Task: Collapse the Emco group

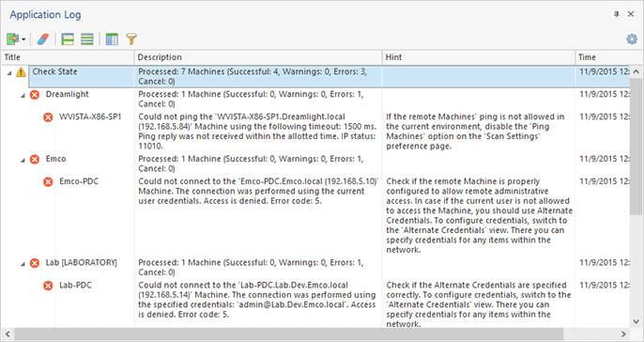Action: click(23, 161)
